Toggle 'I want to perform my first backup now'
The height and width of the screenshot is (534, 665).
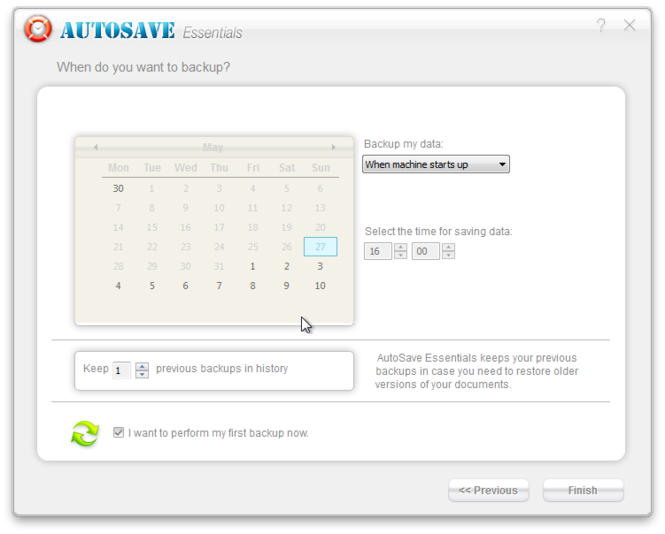pyautogui.click(x=118, y=433)
